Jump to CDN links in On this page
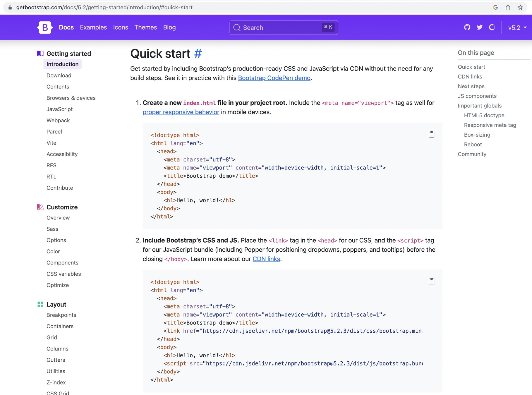The width and height of the screenshot is (532, 395). click(x=470, y=77)
